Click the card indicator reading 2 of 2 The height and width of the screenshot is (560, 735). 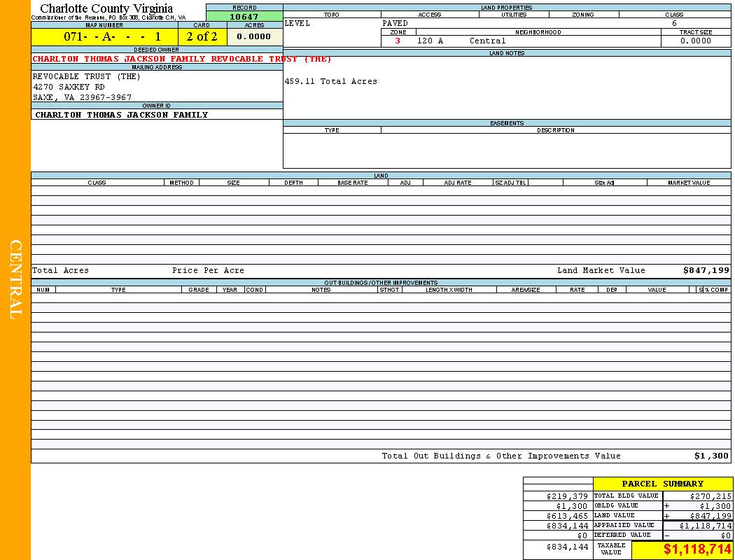coord(202,36)
